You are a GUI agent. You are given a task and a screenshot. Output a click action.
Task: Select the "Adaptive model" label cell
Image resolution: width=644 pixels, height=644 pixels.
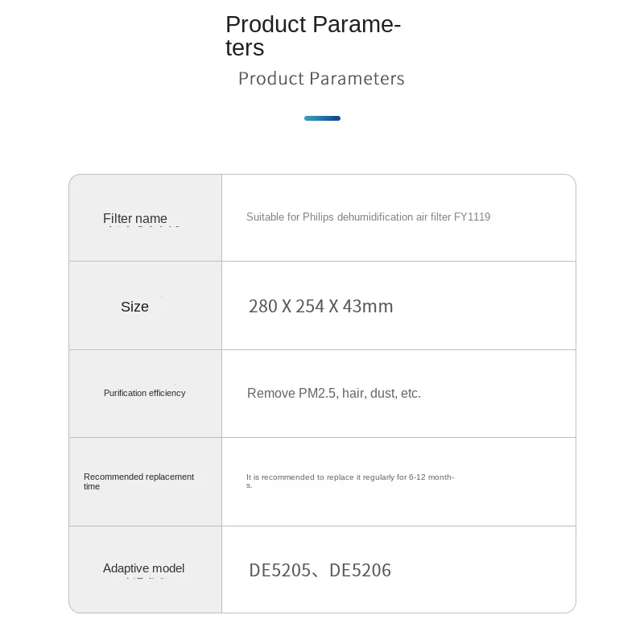143,568
